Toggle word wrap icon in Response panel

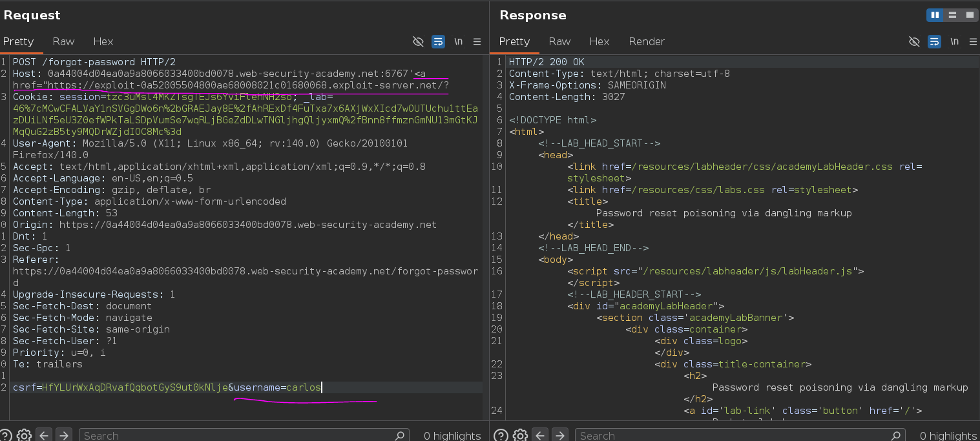coord(934,41)
